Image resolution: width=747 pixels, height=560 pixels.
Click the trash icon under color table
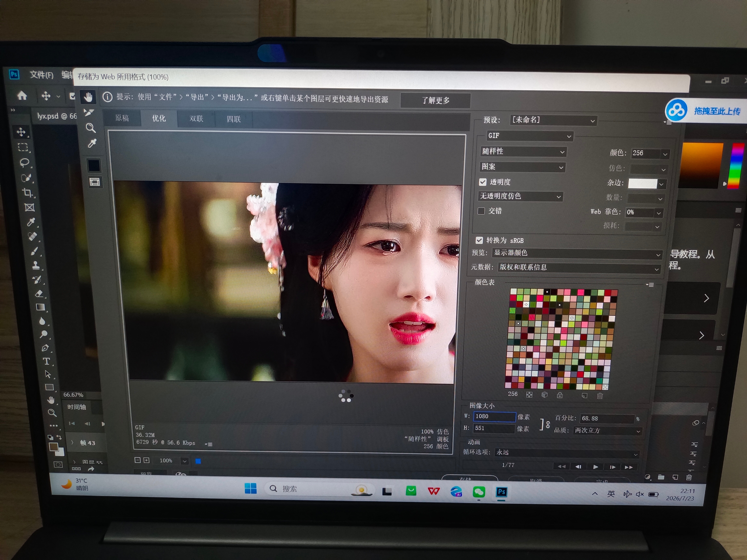[x=600, y=396]
